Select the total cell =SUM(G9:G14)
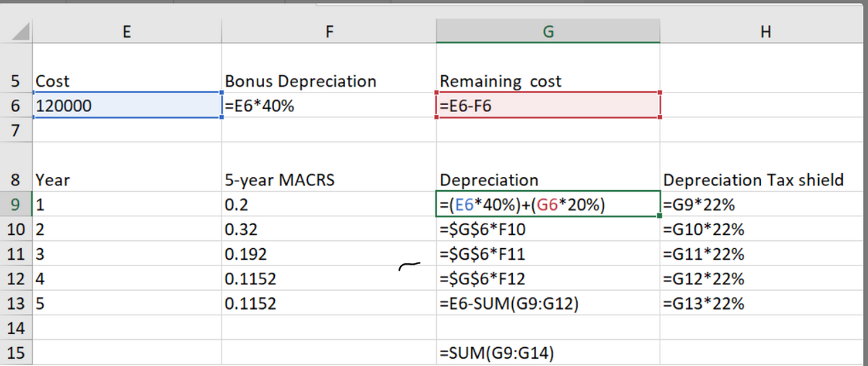Screen dimensions: 868x366 548,353
